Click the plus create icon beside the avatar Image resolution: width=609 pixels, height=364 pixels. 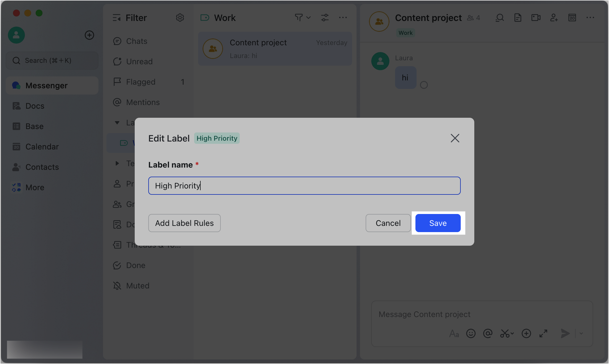[89, 35]
